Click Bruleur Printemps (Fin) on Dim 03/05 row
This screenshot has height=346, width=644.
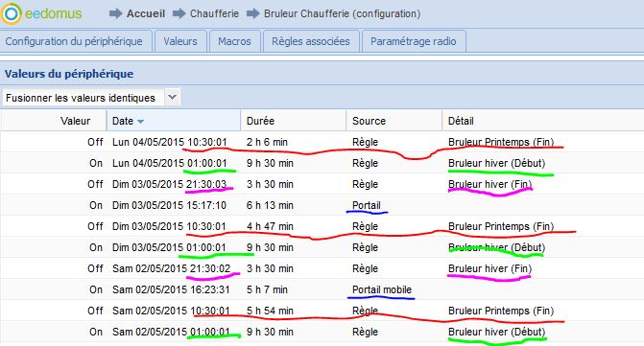[501, 227]
